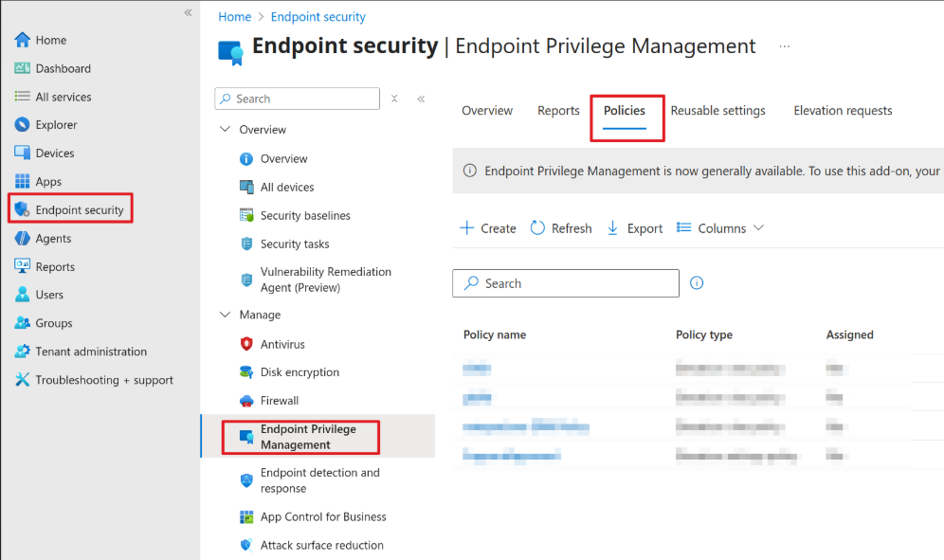944x560 pixels.
Task: Select the Devices icon in the sidebar
Action: tap(22, 153)
